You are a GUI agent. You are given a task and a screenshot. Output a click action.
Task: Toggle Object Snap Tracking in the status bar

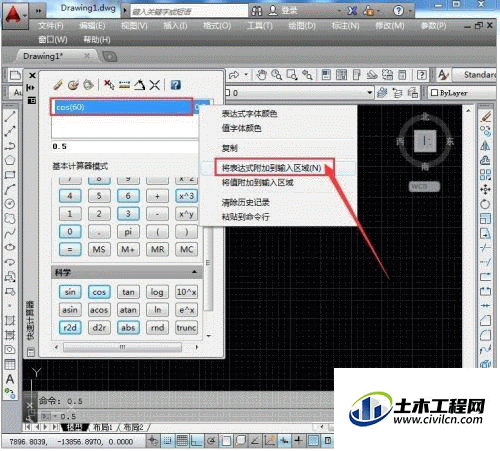tap(255, 441)
